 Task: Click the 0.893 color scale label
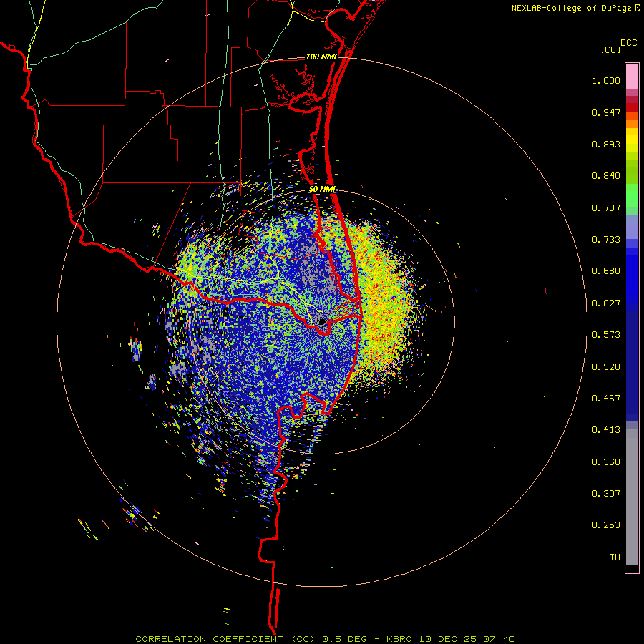606,144
